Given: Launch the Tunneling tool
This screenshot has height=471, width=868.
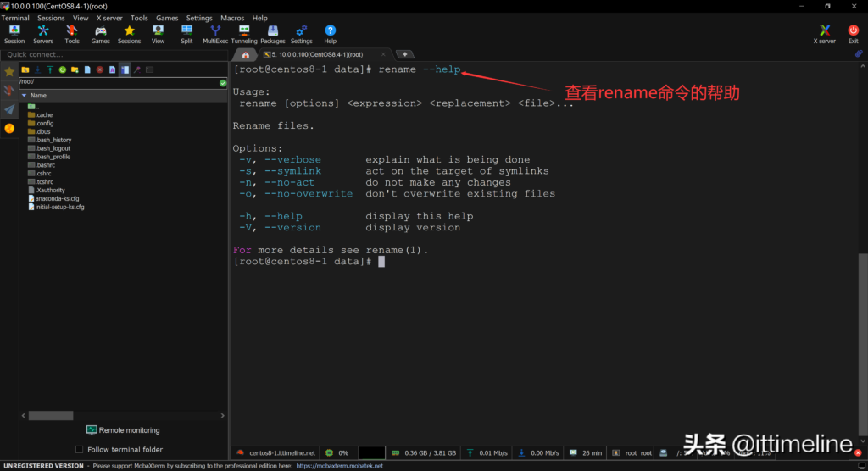Looking at the screenshot, I should pyautogui.click(x=244, y=34).
